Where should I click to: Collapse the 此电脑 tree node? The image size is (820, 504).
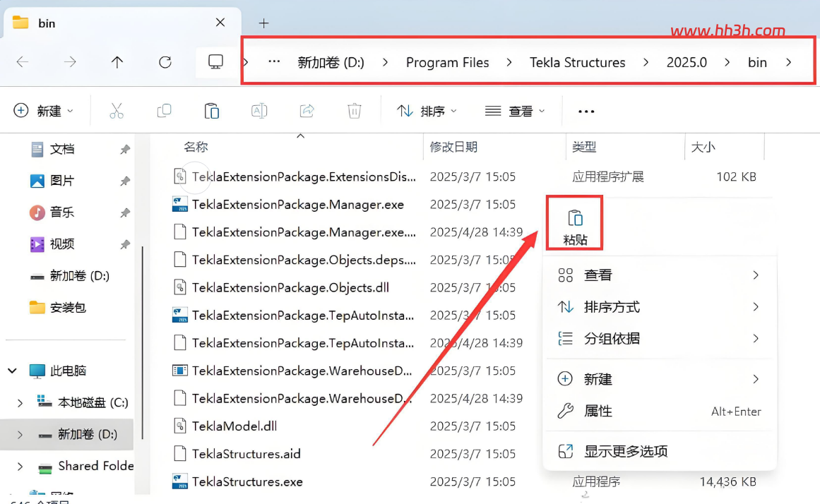[13, 371]
